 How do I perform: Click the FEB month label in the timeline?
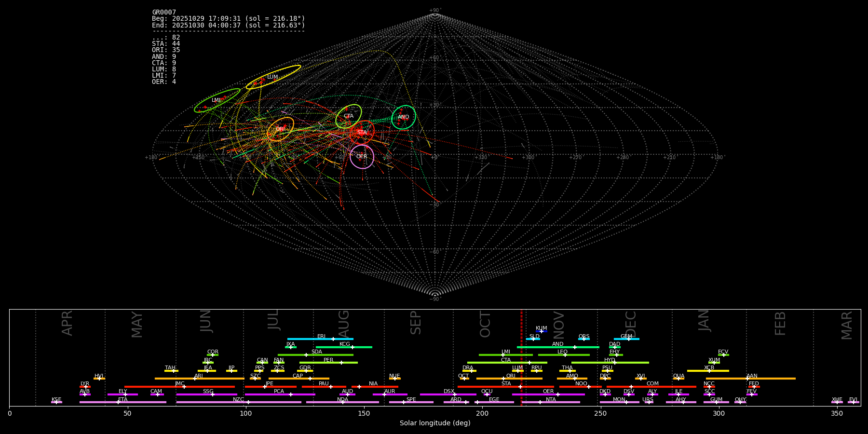tap(780, 323)
